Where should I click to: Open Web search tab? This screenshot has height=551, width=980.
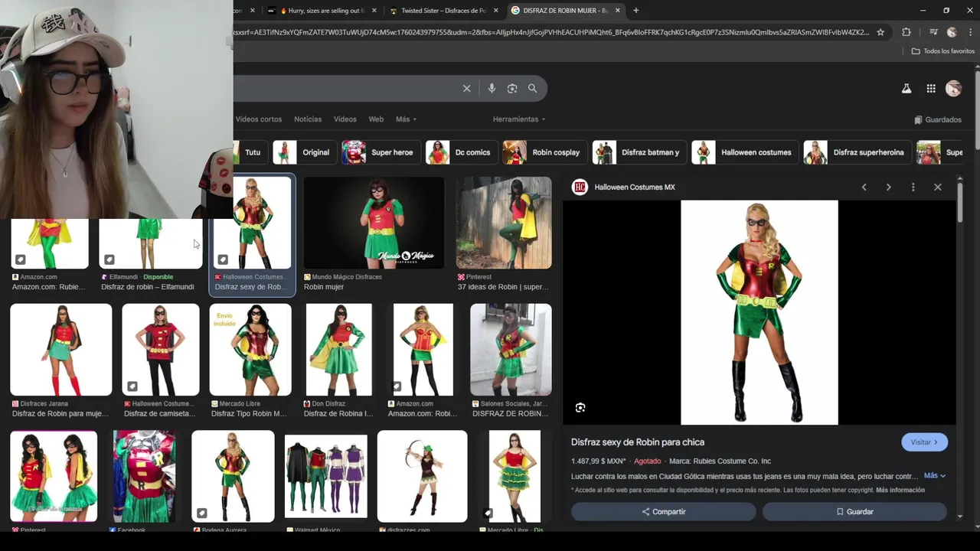coord(376,119)
